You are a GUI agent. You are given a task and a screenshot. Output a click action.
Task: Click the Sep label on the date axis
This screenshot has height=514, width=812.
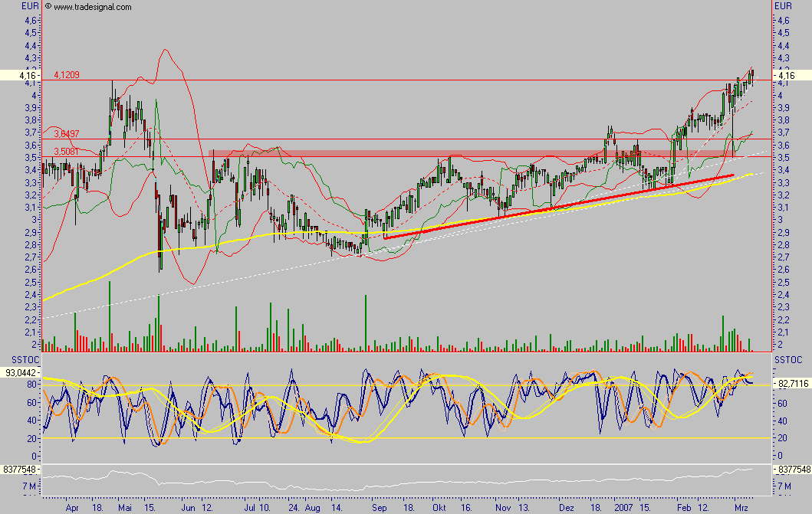(x=379, y=508)
